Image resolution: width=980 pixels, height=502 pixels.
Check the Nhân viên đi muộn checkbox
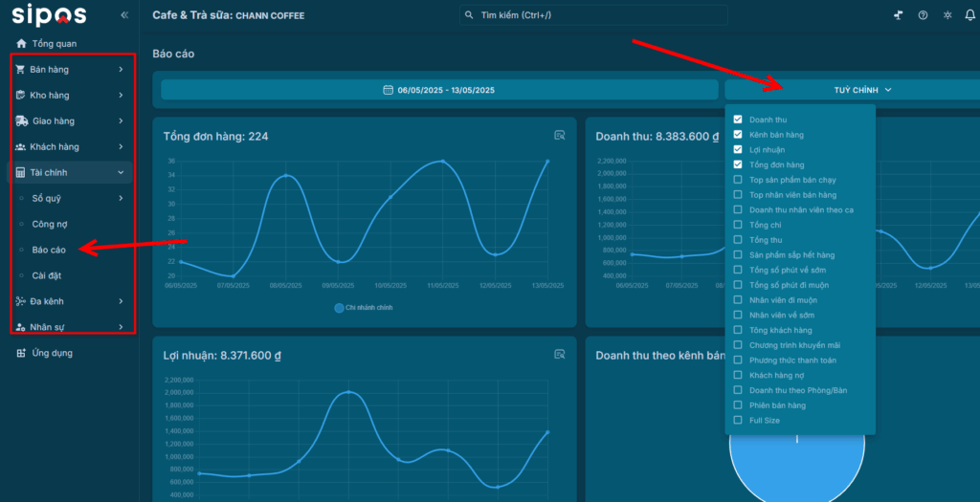[x=738, y=300]
